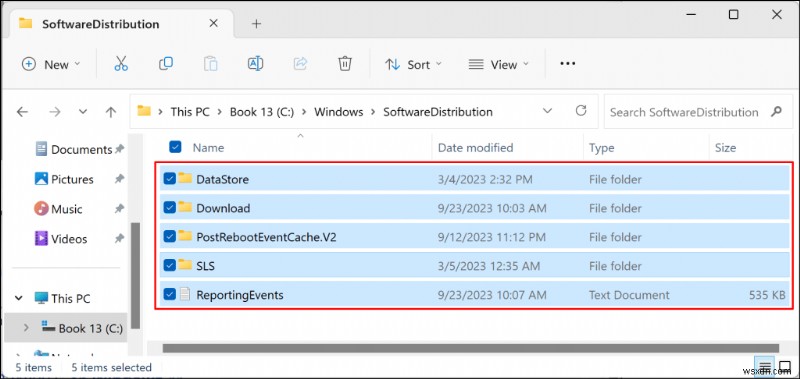Uncheck the PostRebootEventCache.V2 checkbox
Image resolution: width=800 pixels, height=379 pixels.
coord(169,236)
